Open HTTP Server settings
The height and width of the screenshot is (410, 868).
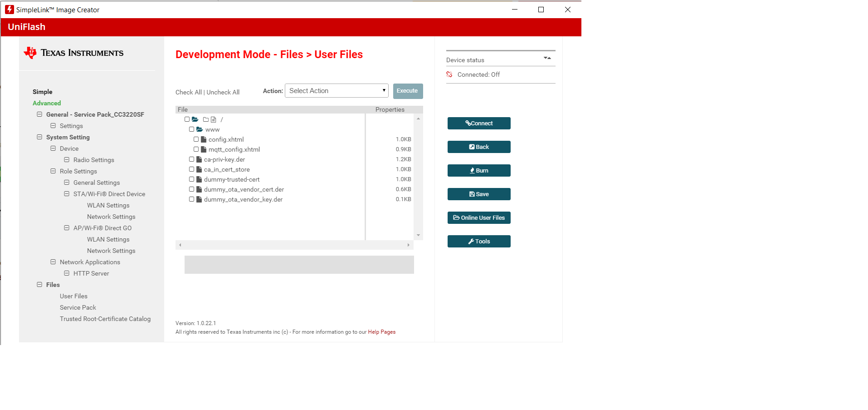pos(91,273)
